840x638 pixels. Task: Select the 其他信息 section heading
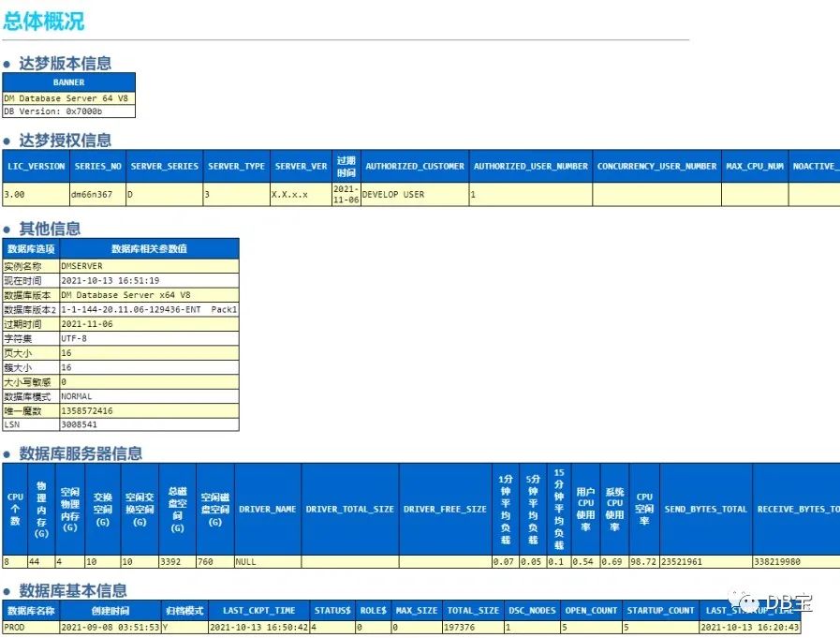point(50,229)
